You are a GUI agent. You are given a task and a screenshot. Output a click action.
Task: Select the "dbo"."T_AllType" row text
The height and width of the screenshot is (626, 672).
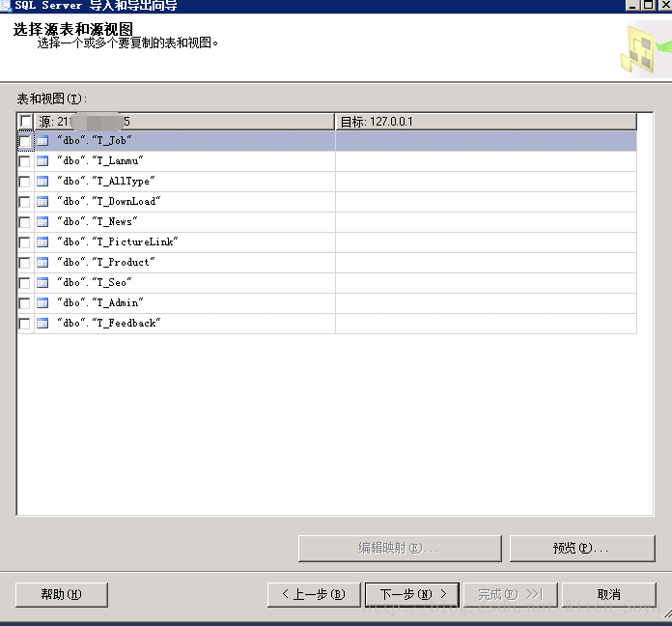click(106, 182)
